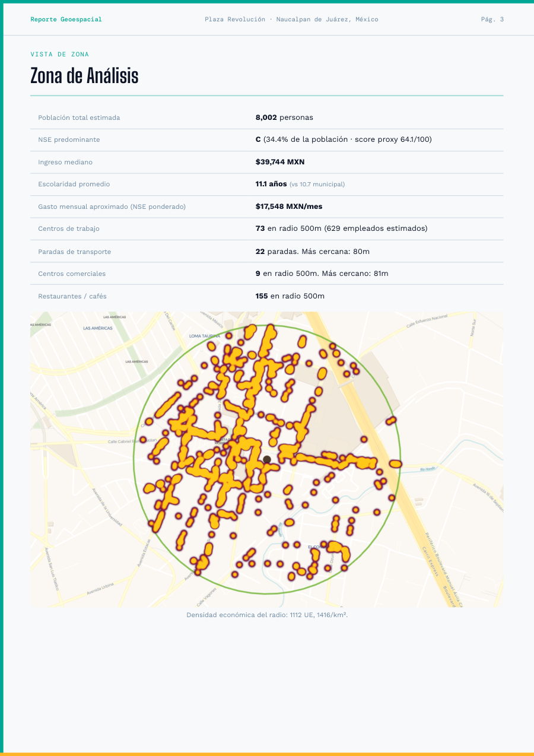The height and width of the screenshot is (756, 534).
Task: Click the NSE value starting with 'C (34.4%'
Action: pos(344,140)
